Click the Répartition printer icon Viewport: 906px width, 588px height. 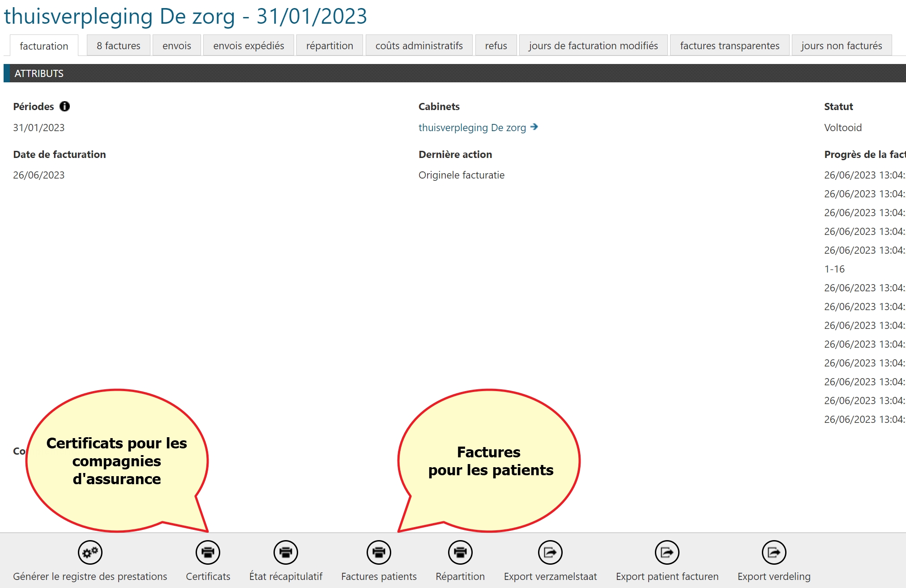tap(460, 552)
